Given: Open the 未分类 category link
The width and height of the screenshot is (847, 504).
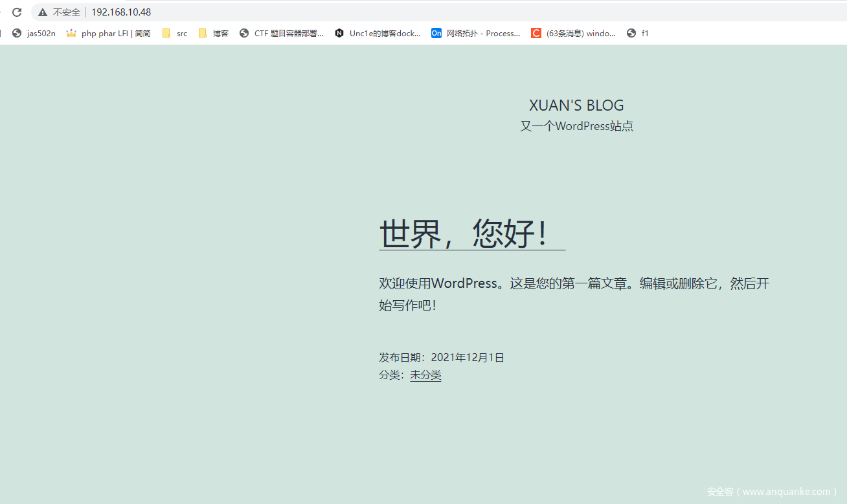Looking at the screenshot, I should point(425,375).
